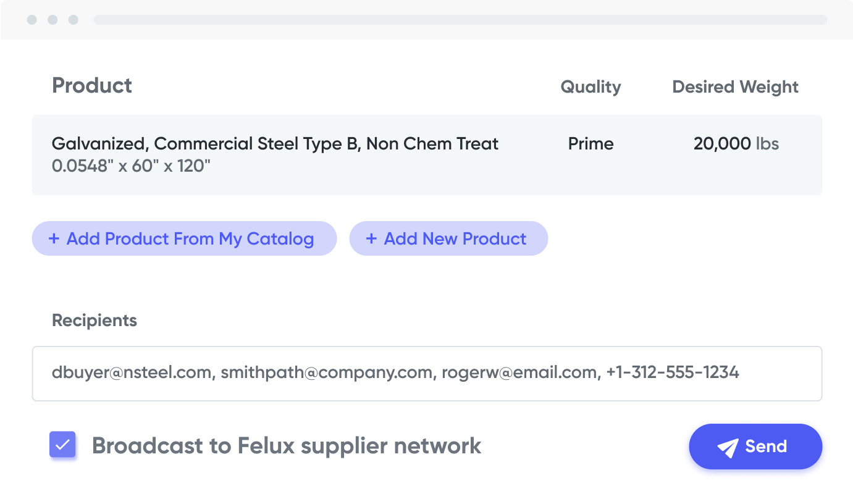Click the plus icon before Add Product From My Catalog
The width and height of the screenshot is (853, 504).
(54, 238)
